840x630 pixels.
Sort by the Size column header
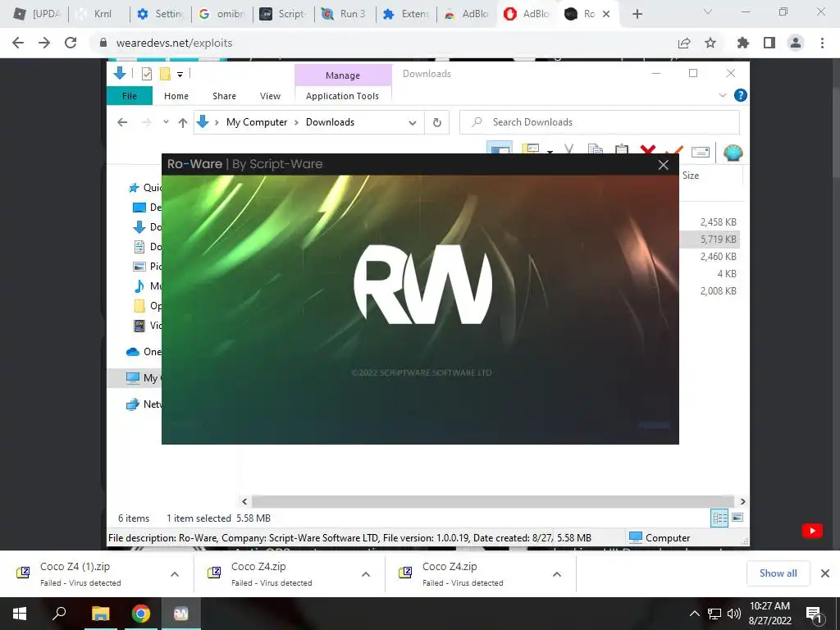pos(691,176)
